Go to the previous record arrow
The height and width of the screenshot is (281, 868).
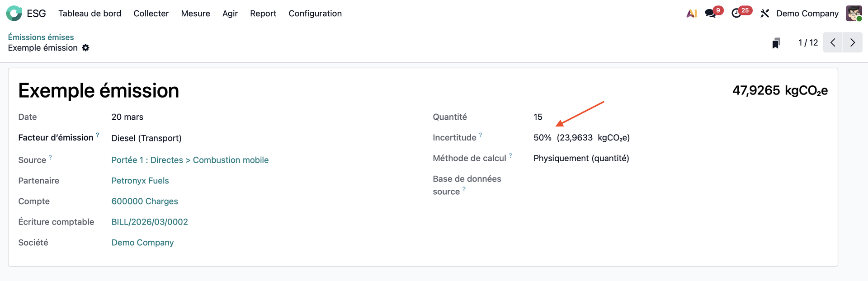833,42
